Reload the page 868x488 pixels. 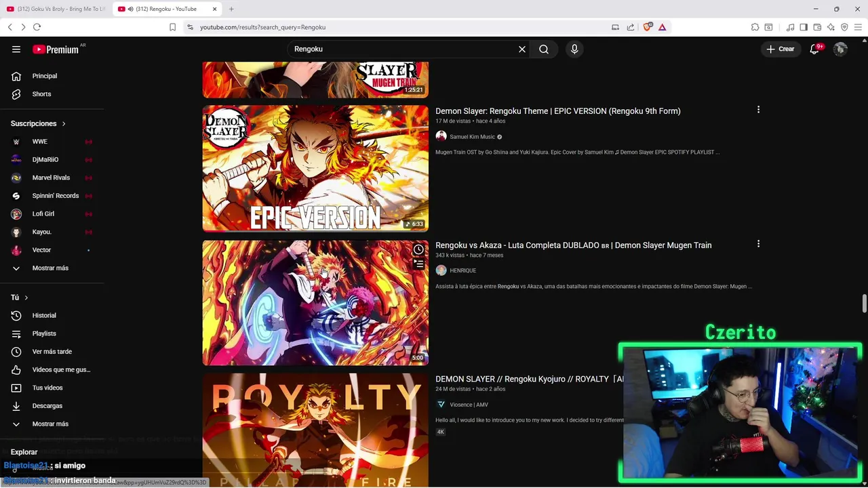click(37, 27)
